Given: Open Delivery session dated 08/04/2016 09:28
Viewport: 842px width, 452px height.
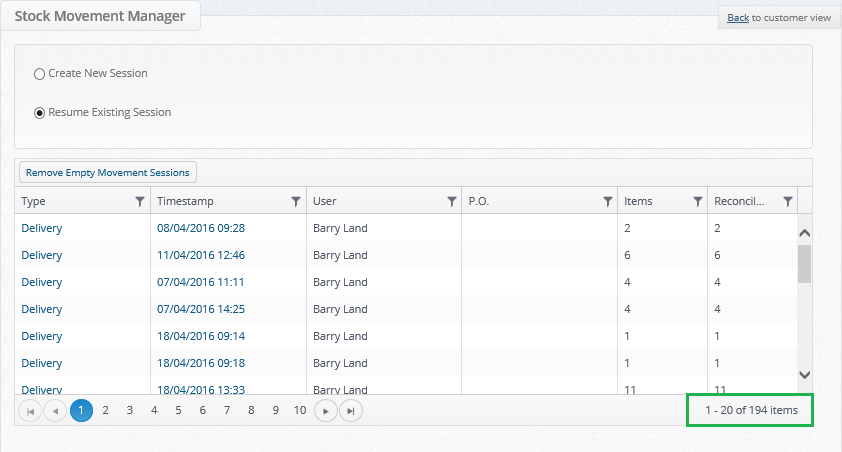Looking at the screenshot, I should coord(201,228).
